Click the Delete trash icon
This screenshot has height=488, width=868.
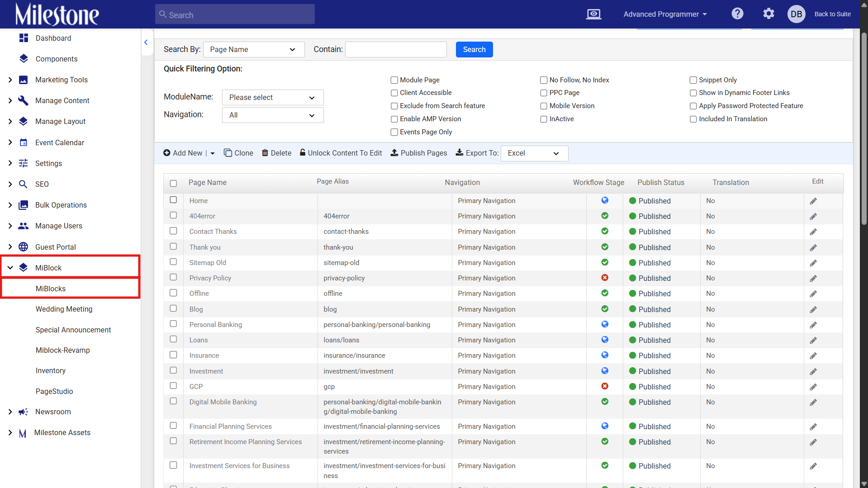[x=265, y=153]
